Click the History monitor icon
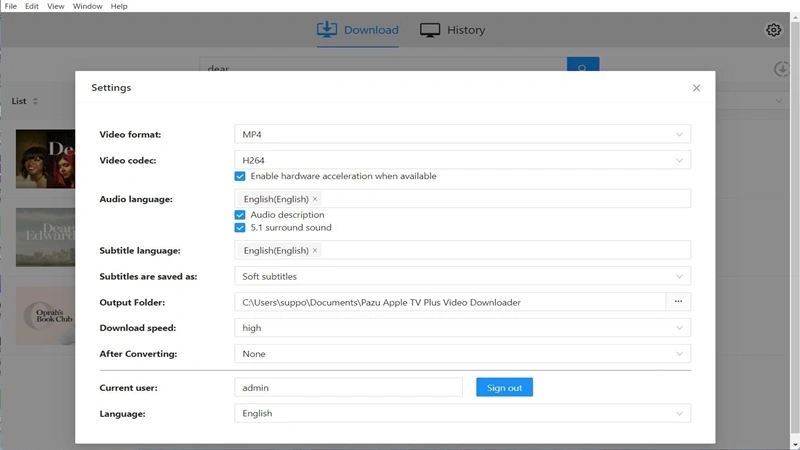Image resolution: width=800 pixels, height=450 pixels. (430, 30)
